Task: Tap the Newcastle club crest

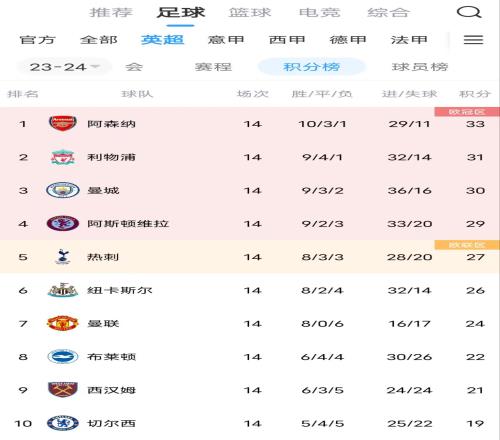Action: click(x=63, y=290)
